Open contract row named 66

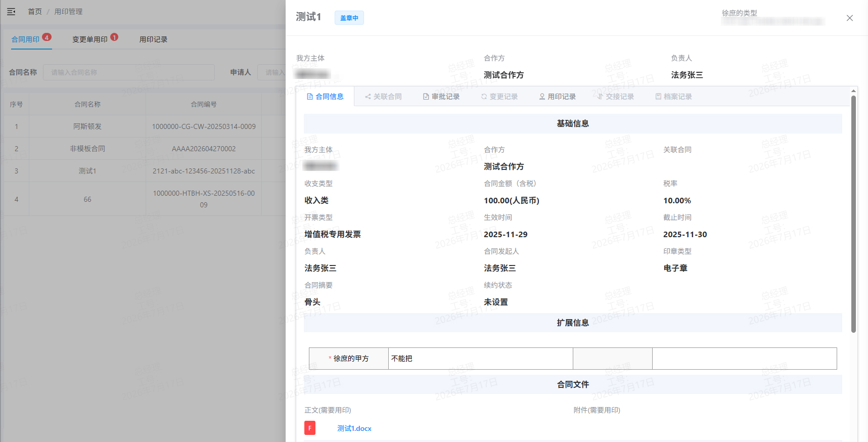pyautogui.click(x=87, y=199)
